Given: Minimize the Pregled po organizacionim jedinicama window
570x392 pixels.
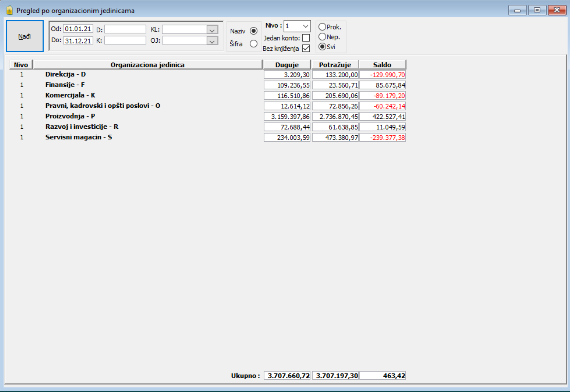Looking at the screenshot, I should [517, 10].
